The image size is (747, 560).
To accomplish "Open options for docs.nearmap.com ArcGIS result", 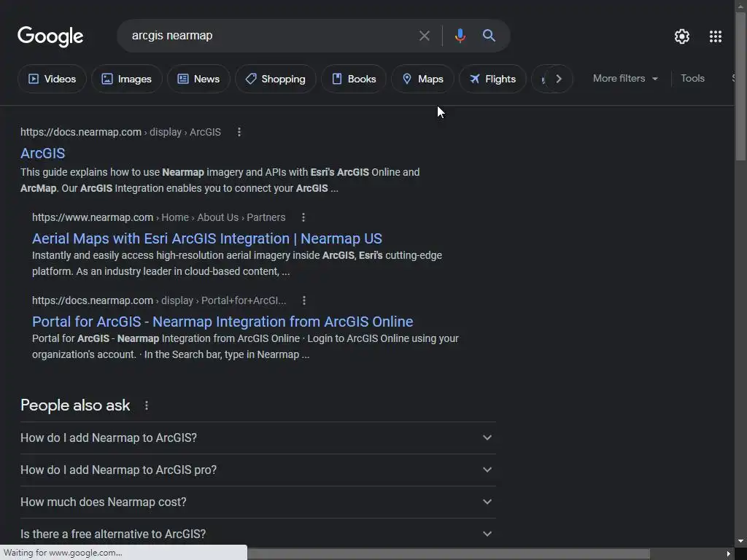I will pos(239,132).
